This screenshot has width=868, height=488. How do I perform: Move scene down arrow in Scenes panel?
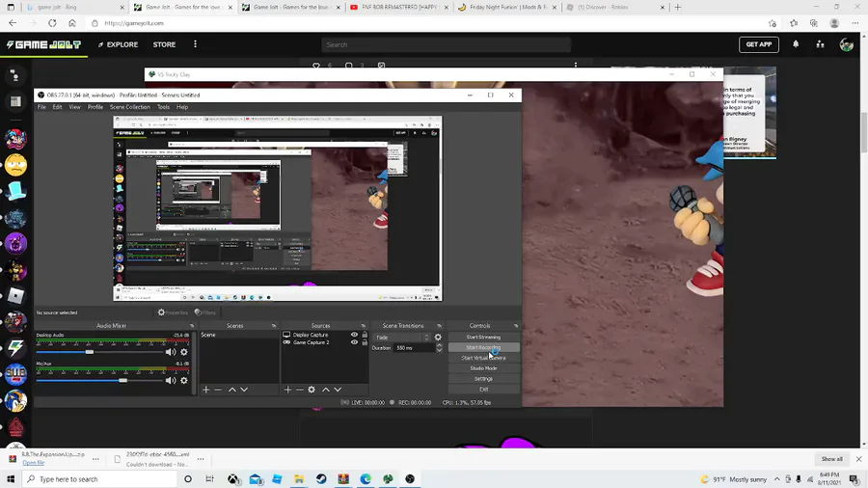[244, 390]
